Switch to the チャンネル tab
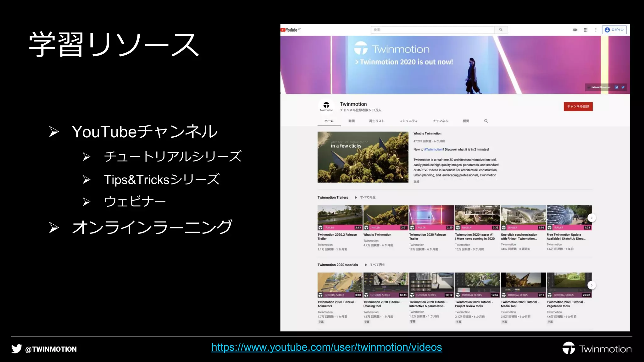 (x=440, y=121)
